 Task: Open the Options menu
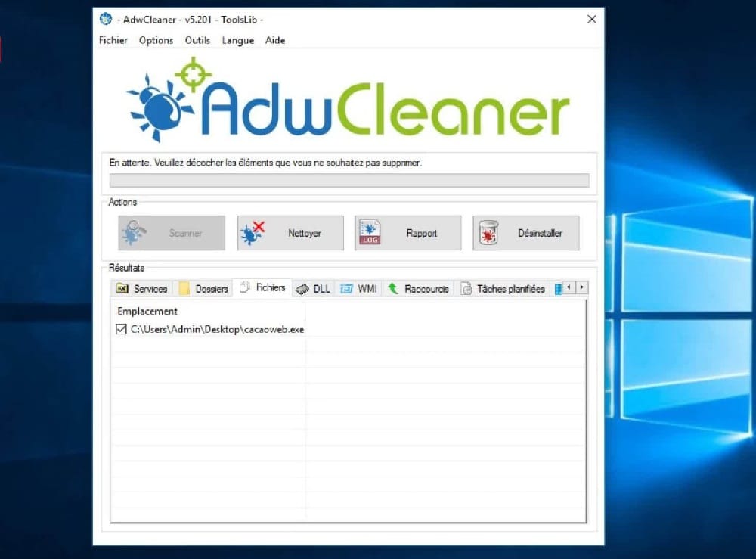(156, 41)
